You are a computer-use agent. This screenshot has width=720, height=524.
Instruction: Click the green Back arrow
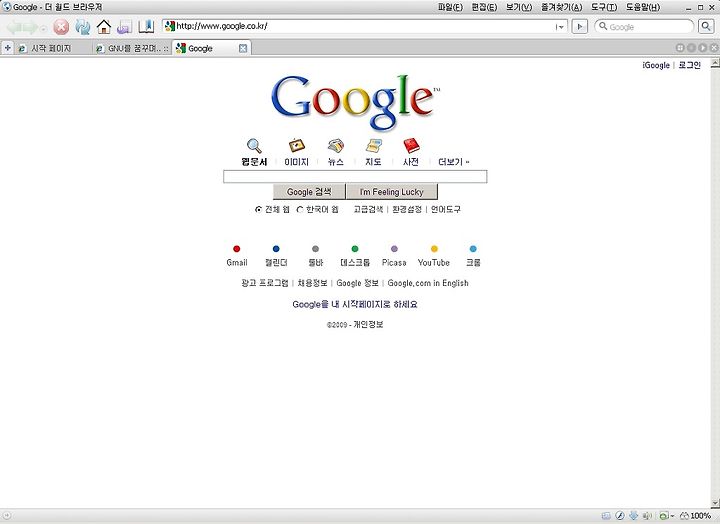coord(14,28)
